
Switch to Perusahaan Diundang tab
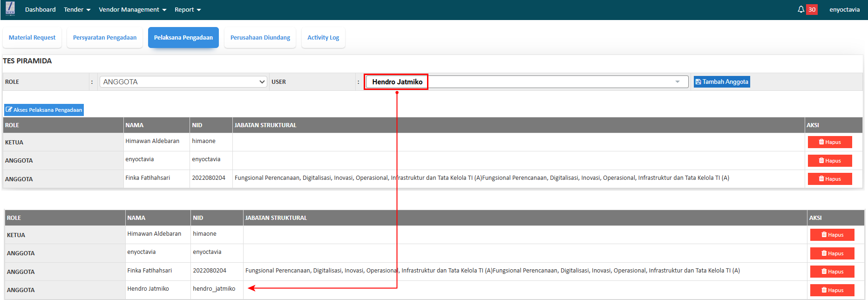pos(260,38)
